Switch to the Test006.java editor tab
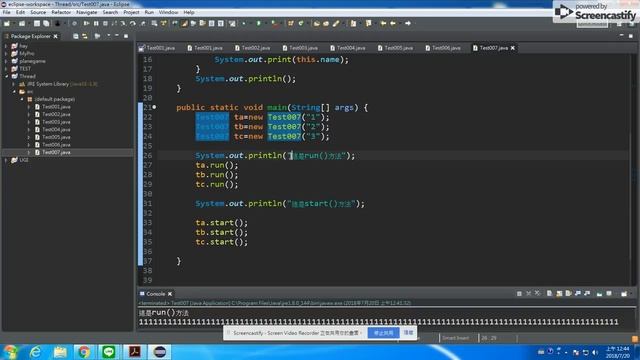This screenshot has width=640, height=360. pos(443,48)
